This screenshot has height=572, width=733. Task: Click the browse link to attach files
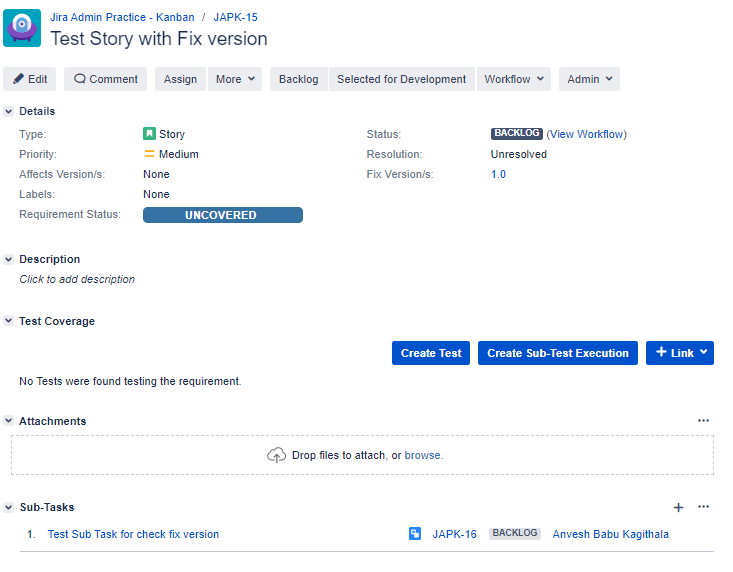pos(423,455)
